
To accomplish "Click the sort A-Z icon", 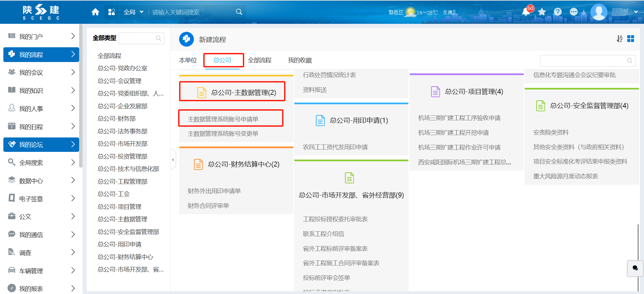I will (619, 39).
